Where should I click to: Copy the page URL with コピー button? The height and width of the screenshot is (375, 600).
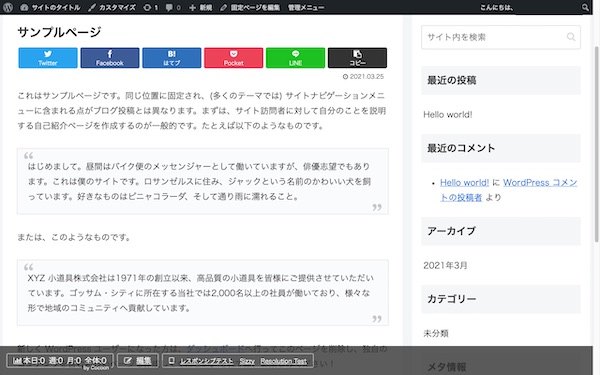(x=357, y=58)
